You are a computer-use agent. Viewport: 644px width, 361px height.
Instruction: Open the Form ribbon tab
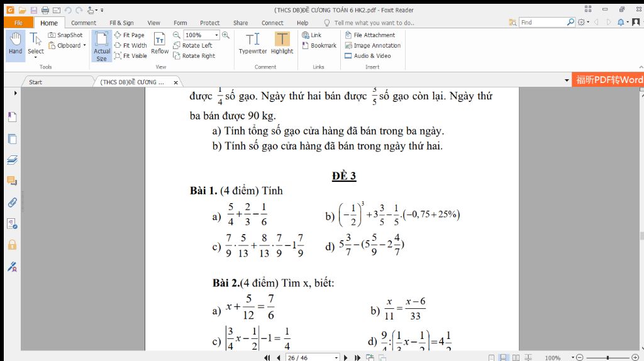pos(180,23)
